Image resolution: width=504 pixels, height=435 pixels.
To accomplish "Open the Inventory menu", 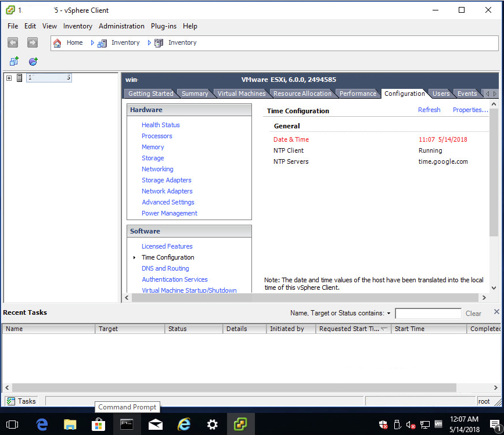I will click(x=77, y=26).
